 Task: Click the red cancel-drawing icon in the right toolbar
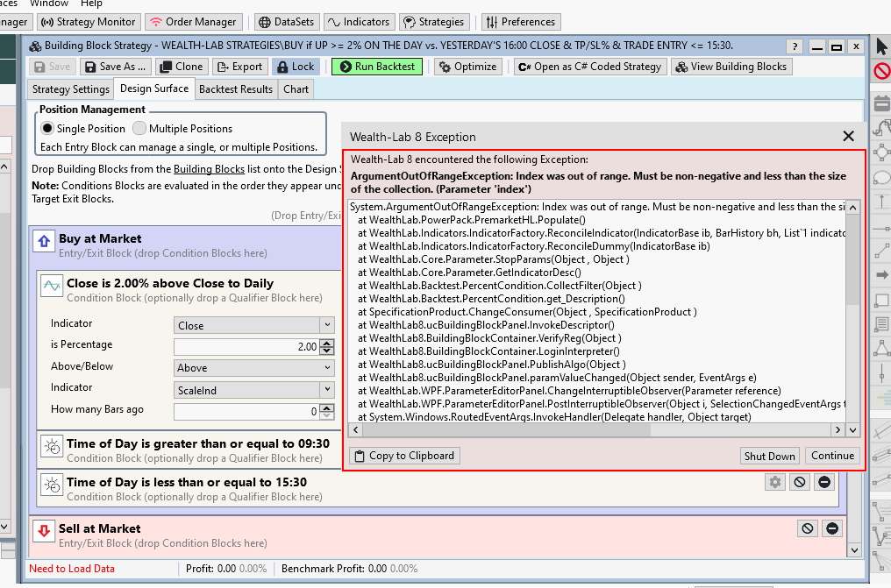click(x=882, y=72)
